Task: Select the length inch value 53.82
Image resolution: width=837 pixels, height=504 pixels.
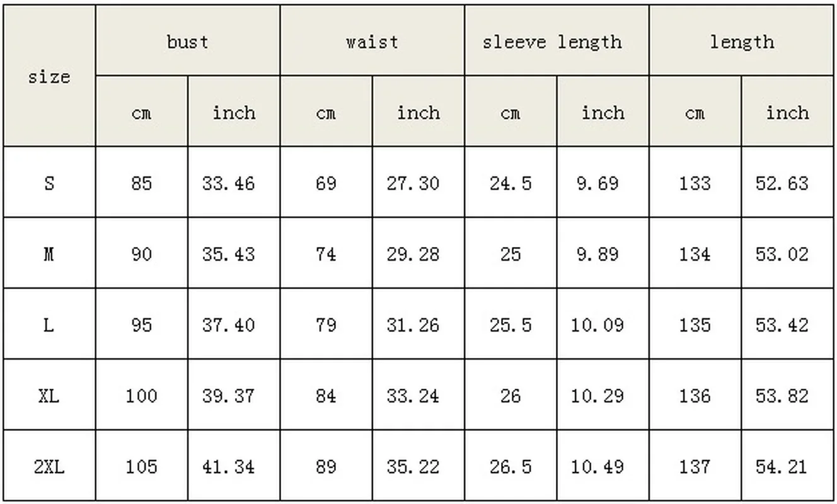Action: [x=782, y=396]
